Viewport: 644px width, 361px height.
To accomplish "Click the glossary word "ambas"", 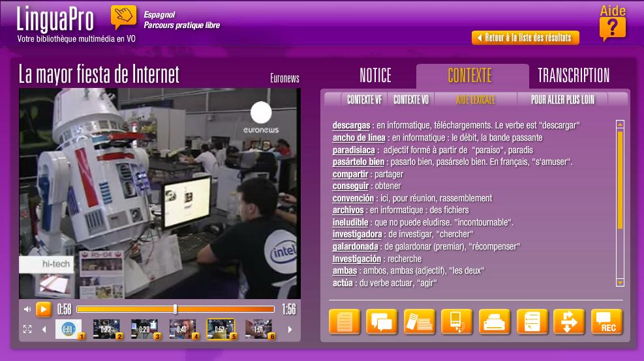I will (x=345, y=271).
